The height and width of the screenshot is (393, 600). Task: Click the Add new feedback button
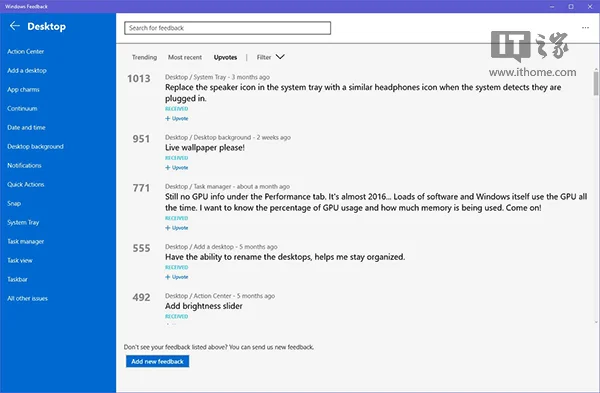pyautogui.click(x=157, y=361)
